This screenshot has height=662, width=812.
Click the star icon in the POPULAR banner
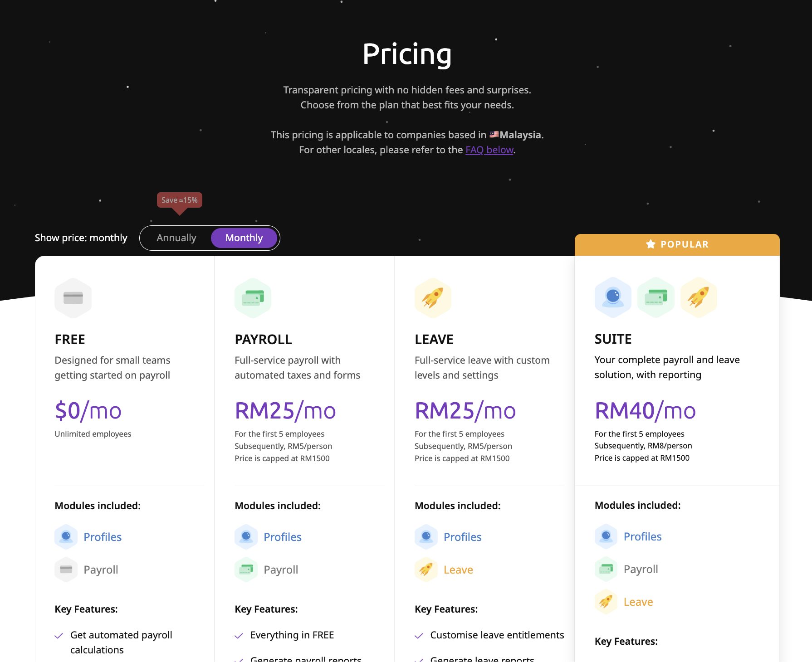pyautogui.click(x=651, y=244)
